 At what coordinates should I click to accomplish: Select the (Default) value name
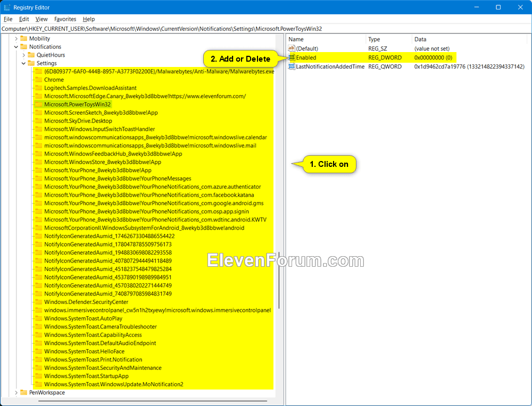(307, 48)
